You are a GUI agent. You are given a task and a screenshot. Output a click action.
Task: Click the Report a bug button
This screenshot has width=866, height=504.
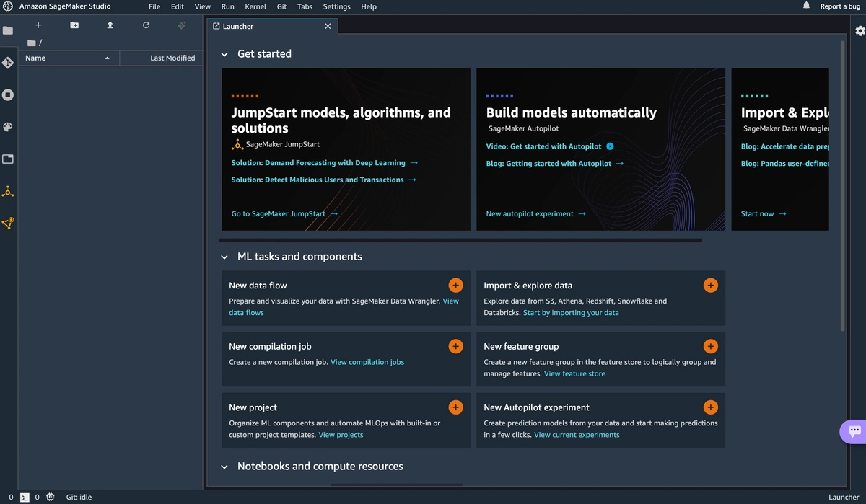click(840, 6)
